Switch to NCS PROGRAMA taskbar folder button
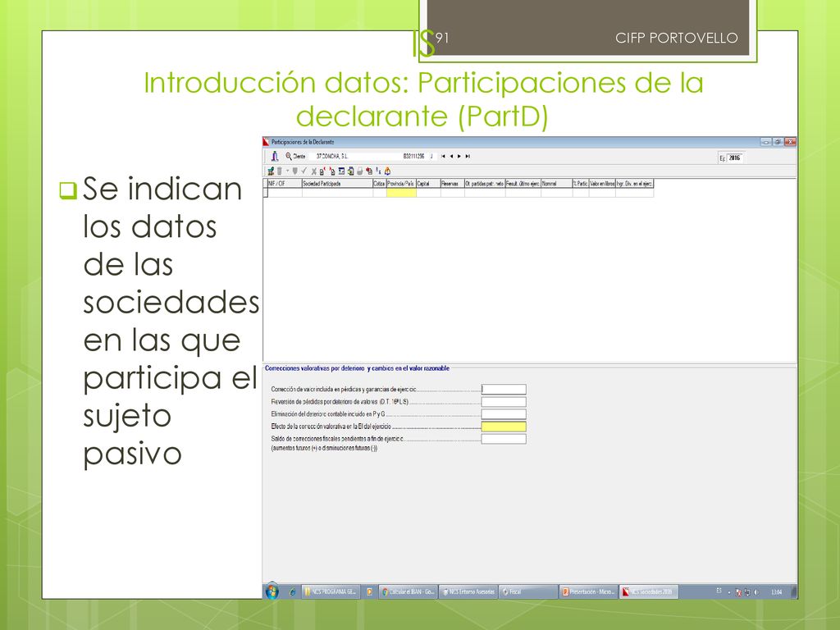Screen dimensions: 840x630 coord(331,592)
